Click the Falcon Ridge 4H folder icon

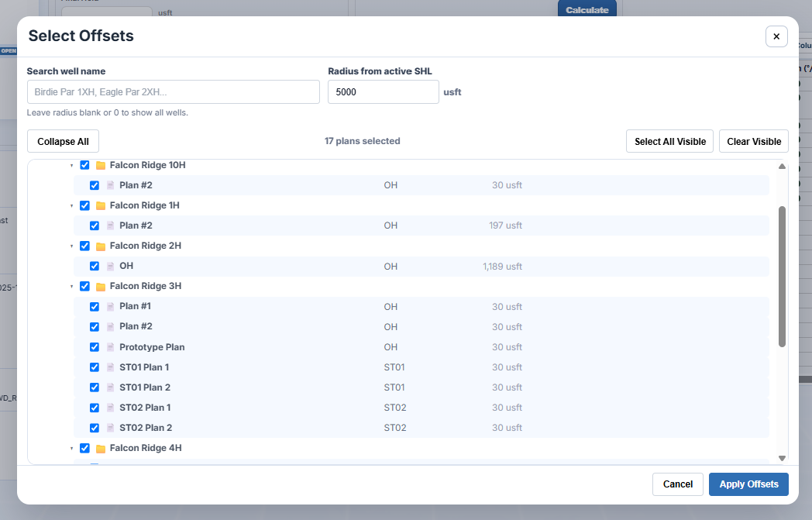point(101,449)
